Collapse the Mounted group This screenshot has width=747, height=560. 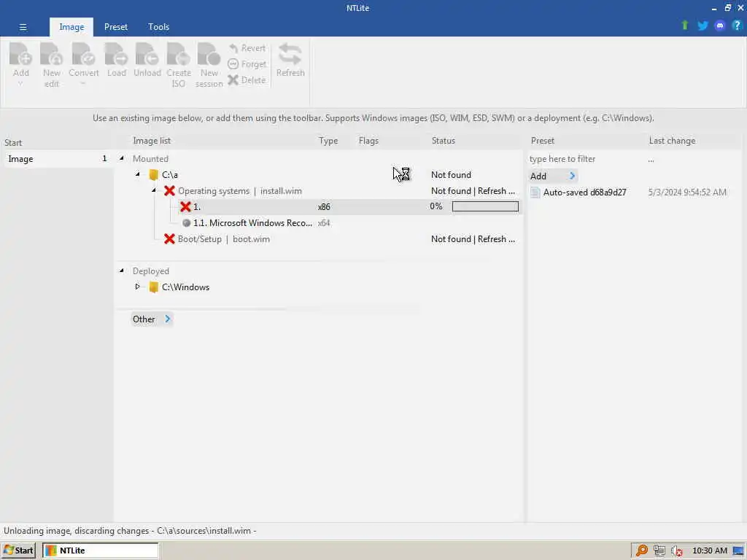(x=122, y=158)
